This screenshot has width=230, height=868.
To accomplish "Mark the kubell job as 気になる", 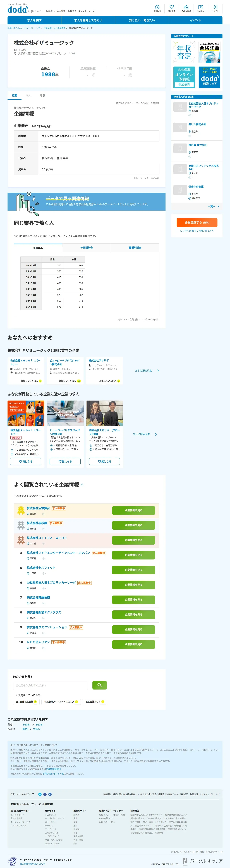I will click(x=26, y=462).
